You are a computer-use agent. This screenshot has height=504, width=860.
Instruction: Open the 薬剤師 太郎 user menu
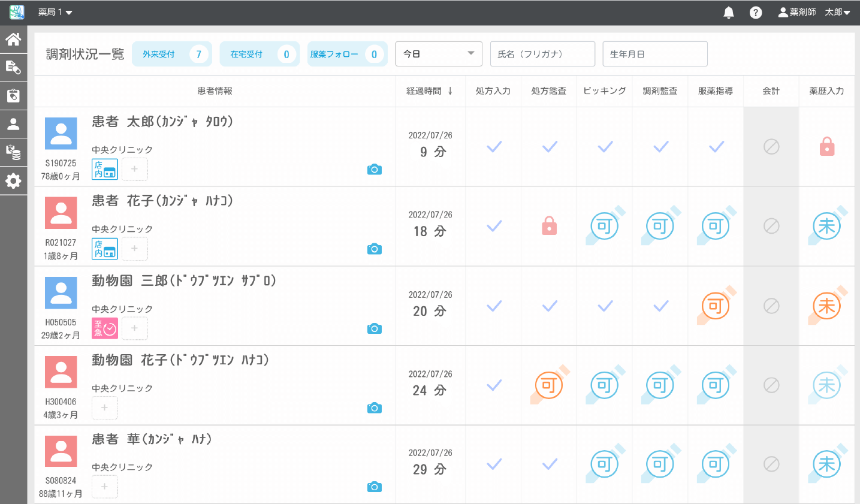coord(814,13)
